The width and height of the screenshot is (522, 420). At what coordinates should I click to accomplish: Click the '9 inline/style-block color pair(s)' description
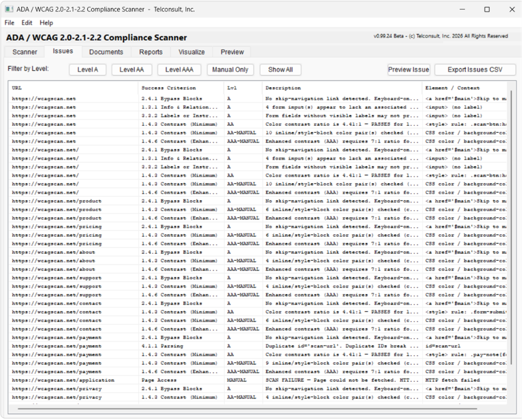[x=342, y=363]
